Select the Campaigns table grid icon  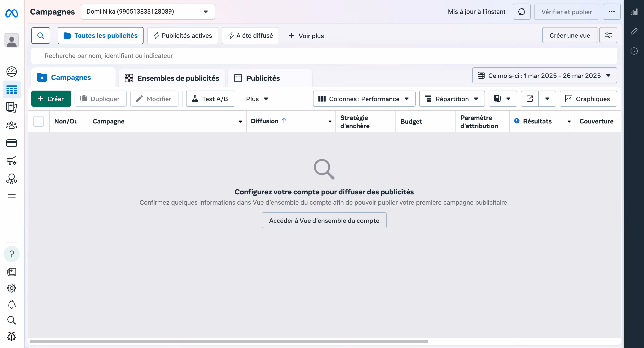(11, 89)
